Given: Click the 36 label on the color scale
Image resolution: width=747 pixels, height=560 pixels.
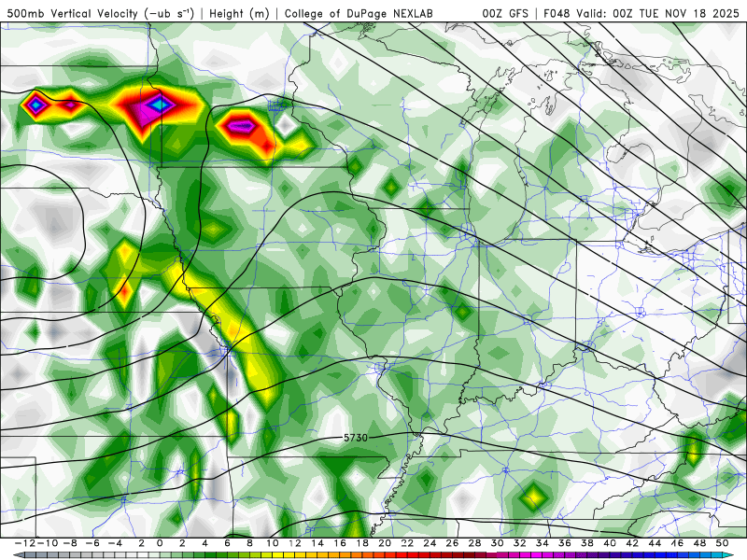Looking at the screenshot, I should [565, 543].
